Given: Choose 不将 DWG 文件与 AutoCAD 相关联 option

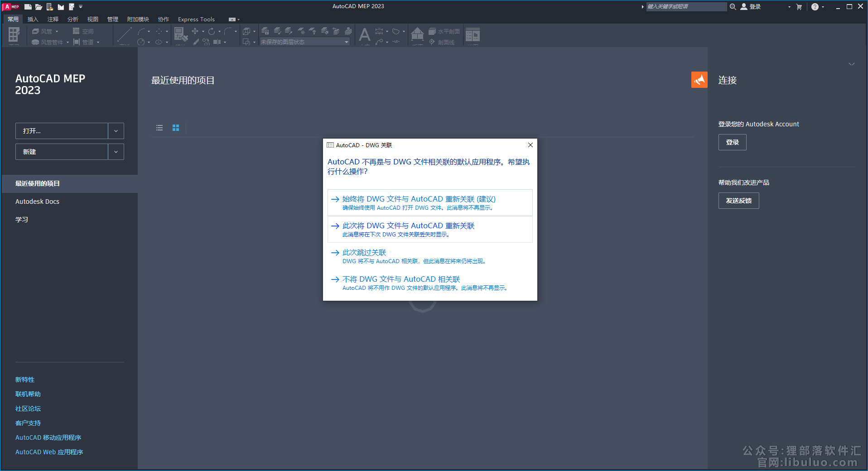Looking at the screenshot, I should click(429, 283).
